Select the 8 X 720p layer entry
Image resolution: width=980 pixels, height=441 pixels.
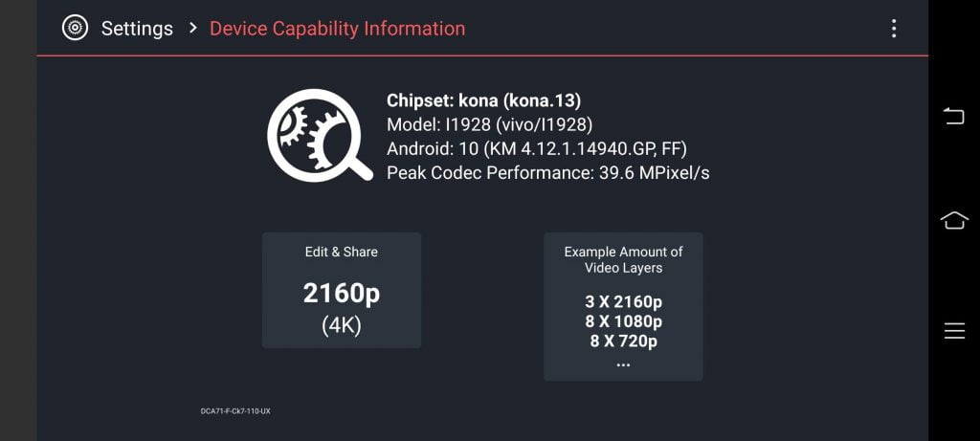pyautogui.click(x=623, y=342)
